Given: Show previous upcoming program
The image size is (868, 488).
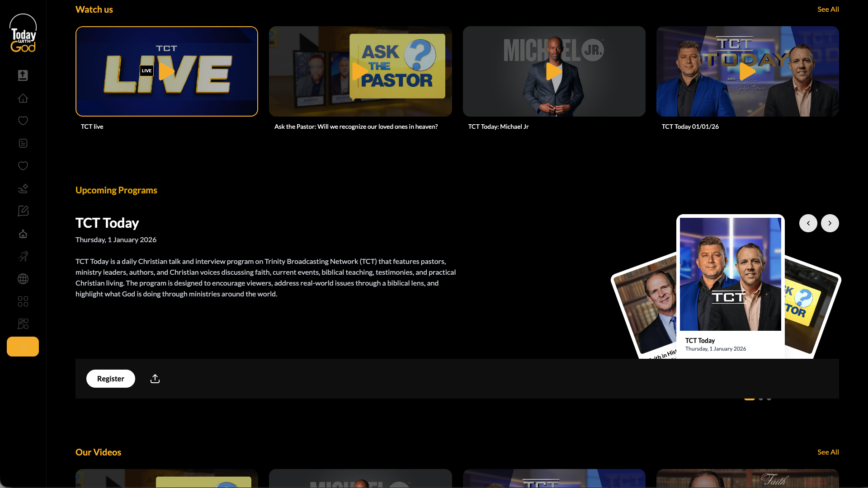Looking at the screenshot, I should [x=808, y=223].
